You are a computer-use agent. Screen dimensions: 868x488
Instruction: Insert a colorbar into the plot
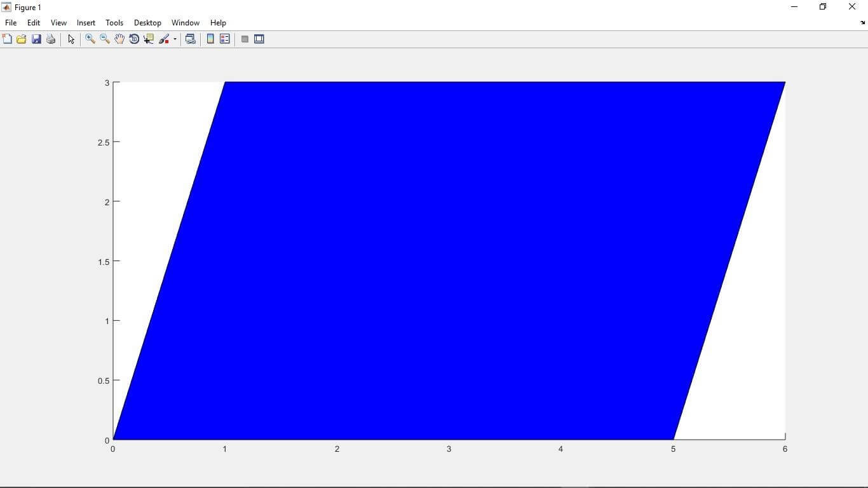[x=210, y=39]
